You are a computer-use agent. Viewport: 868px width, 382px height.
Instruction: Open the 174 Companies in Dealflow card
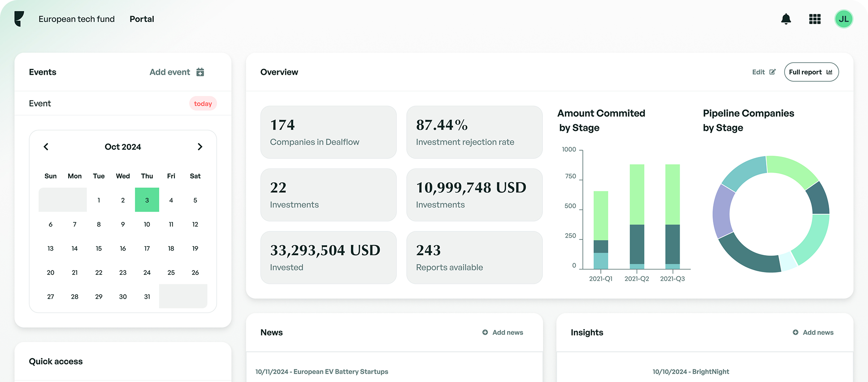[x=329, y=132]
